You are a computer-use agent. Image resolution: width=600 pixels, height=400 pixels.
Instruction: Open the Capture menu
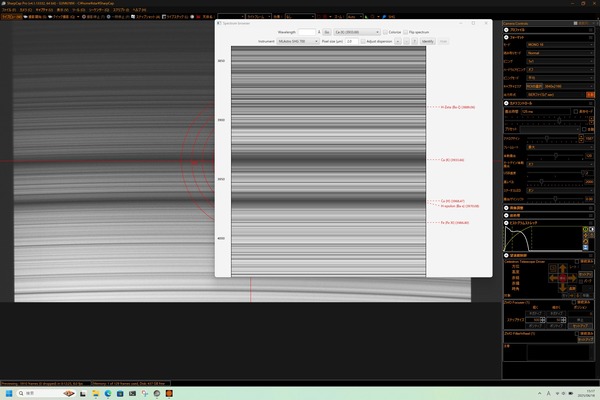point(44,10)
